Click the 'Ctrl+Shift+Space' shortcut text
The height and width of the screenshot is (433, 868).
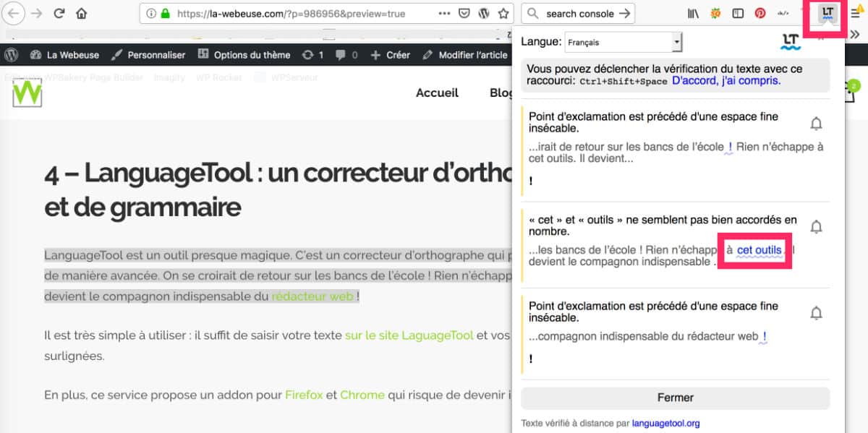coord(624,82)
